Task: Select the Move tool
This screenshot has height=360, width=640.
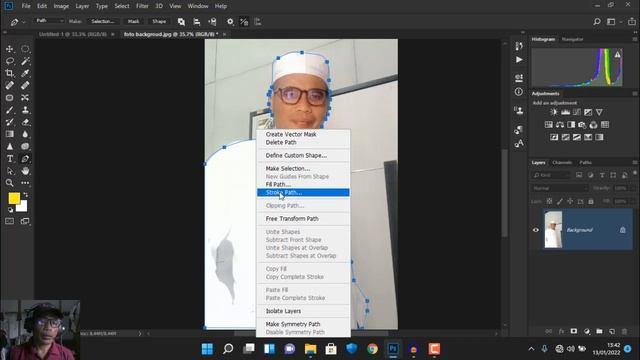Action: pos(9,49)
